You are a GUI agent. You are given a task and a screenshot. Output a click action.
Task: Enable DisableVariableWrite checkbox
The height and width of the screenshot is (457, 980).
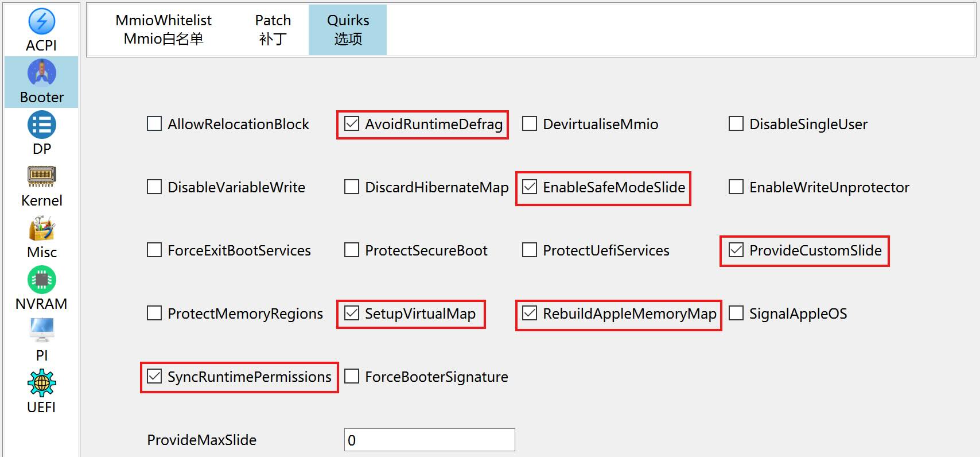coord(154,187)
